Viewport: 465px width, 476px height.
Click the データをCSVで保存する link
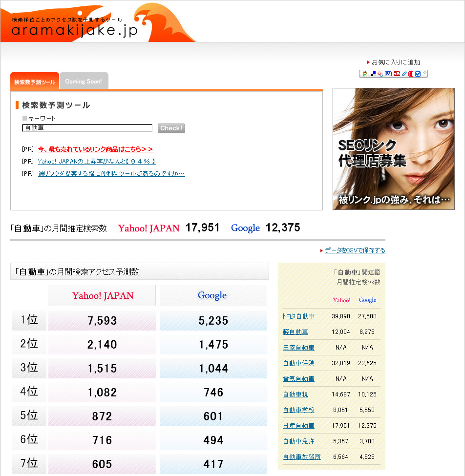355,250
